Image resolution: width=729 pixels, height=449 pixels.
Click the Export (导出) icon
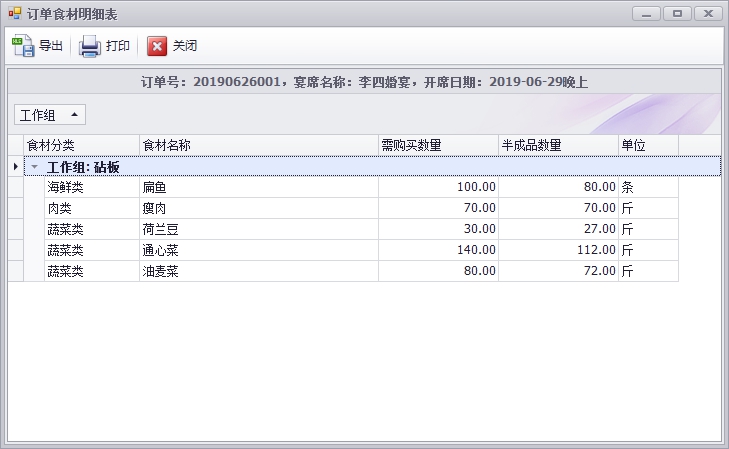(x=23, y=46)
